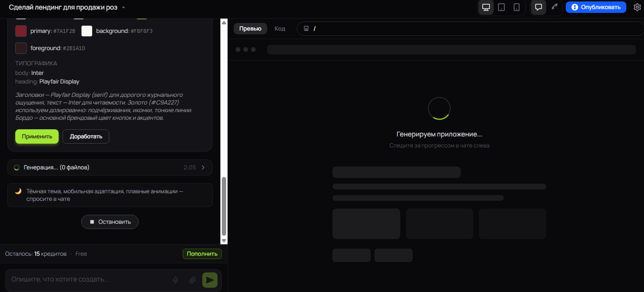Open project title dropdown arrow
The height and width of the screenshot is (292, 644).
pyautogui.click(x=124, y=8)
